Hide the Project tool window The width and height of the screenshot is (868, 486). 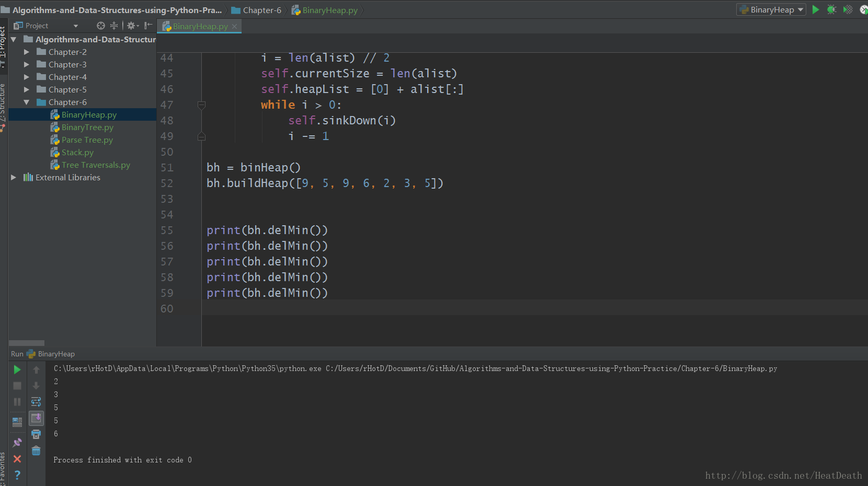tap(149, 26)
